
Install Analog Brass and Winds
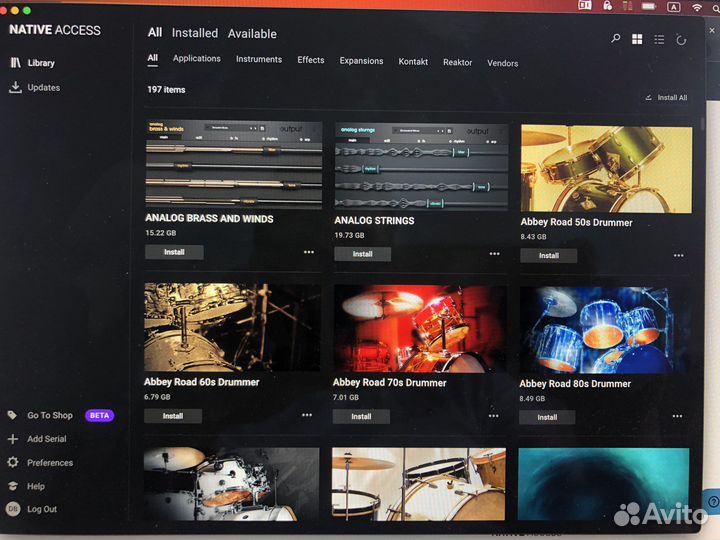[174, 252]
